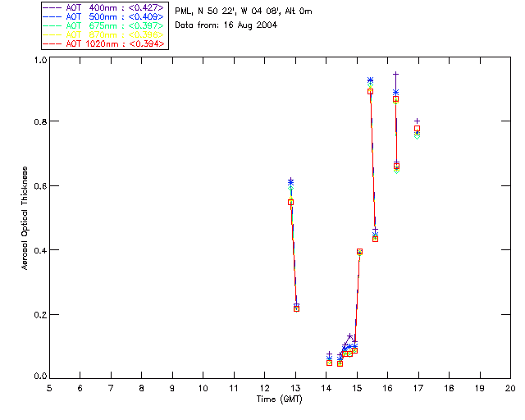The image size is (525, 420).
Task: Click the x-axis tick label 9
Action: (172, 388)
